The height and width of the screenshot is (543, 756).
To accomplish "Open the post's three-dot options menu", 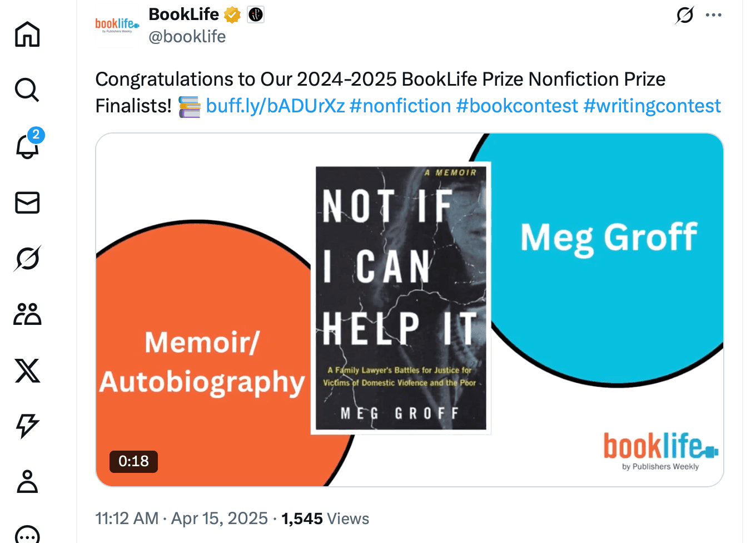I will click(713, 15).
